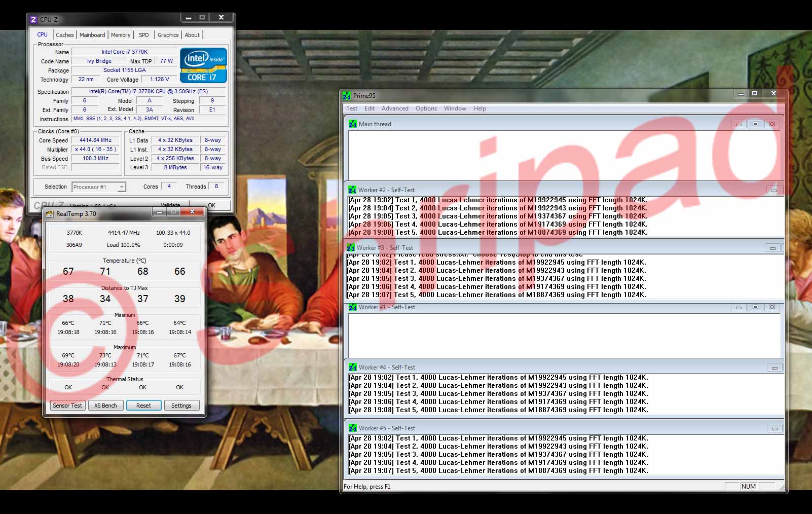The width and height of the screenshot is (812, 514).
Task: Maximize the Prime95 main window
Action: coord(755,94)
